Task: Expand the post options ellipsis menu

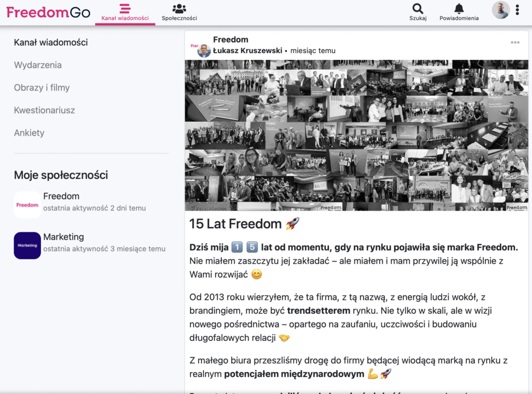Action: click(x=515, y=43)
